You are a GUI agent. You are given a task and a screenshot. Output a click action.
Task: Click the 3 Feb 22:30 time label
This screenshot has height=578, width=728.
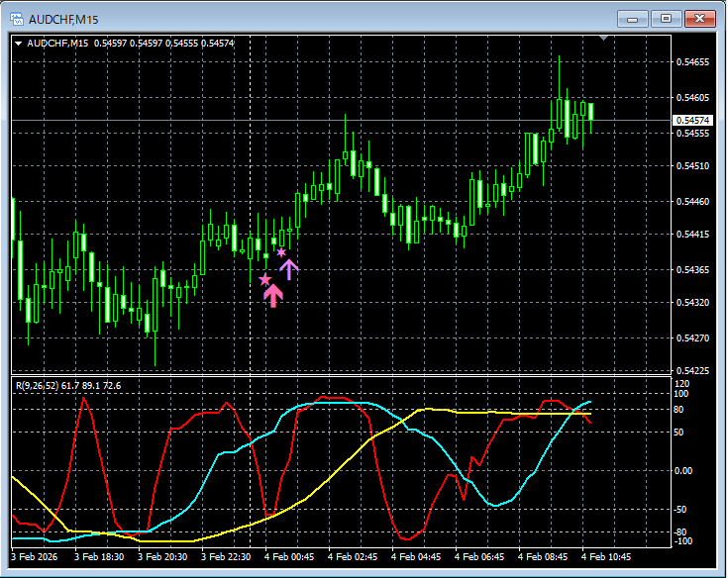click(226, 556)
